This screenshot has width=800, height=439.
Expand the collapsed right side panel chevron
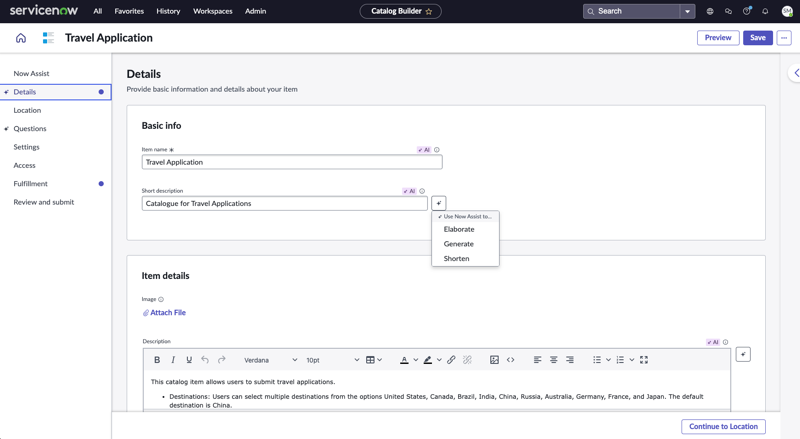click(796, 73)
